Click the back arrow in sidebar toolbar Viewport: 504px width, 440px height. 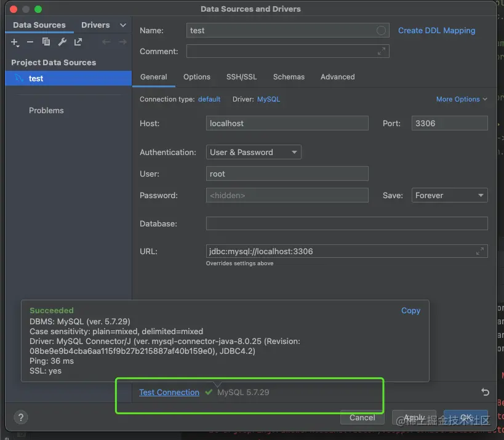[106, 42]
